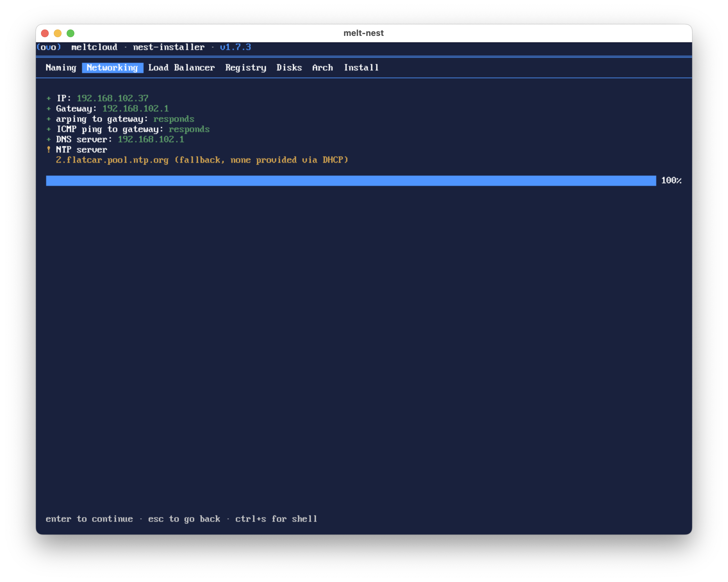Click the plus icon beside Gateway
The width and height of the screenshot is (728, 582).
click(49, 109)
